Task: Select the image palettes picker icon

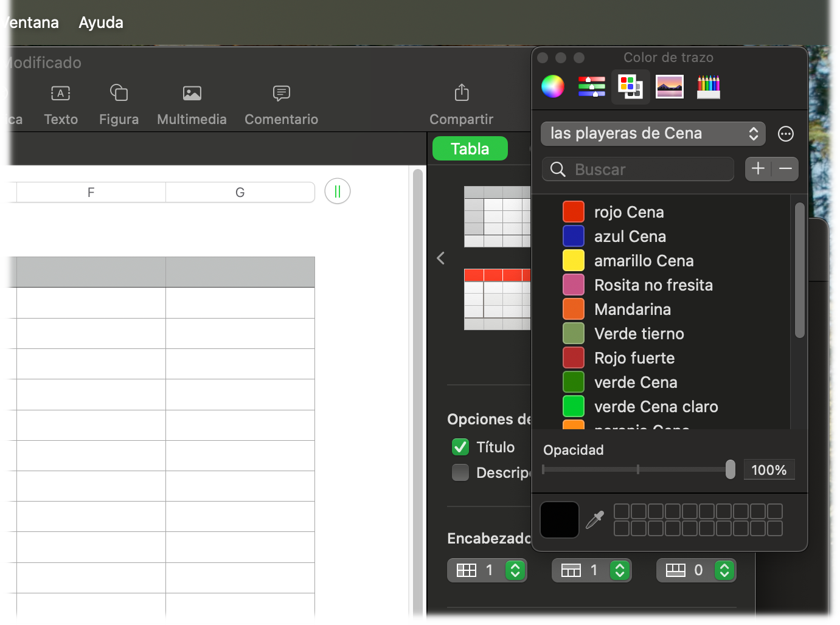Action: tap(669, 86)
